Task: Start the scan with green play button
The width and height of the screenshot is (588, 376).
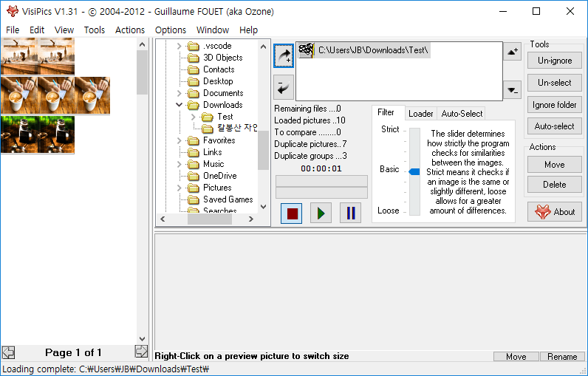Action: (321, 213)
